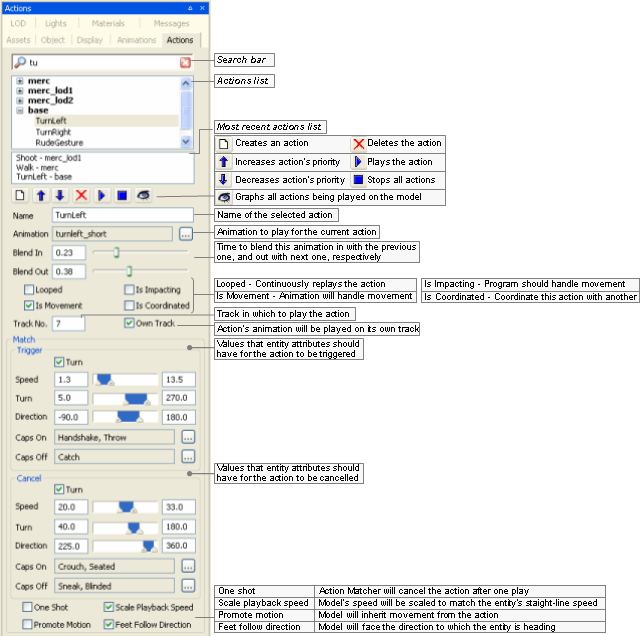Enable the Promote Motion checkbox
The image size is (640, 636).
coord(27,625)
